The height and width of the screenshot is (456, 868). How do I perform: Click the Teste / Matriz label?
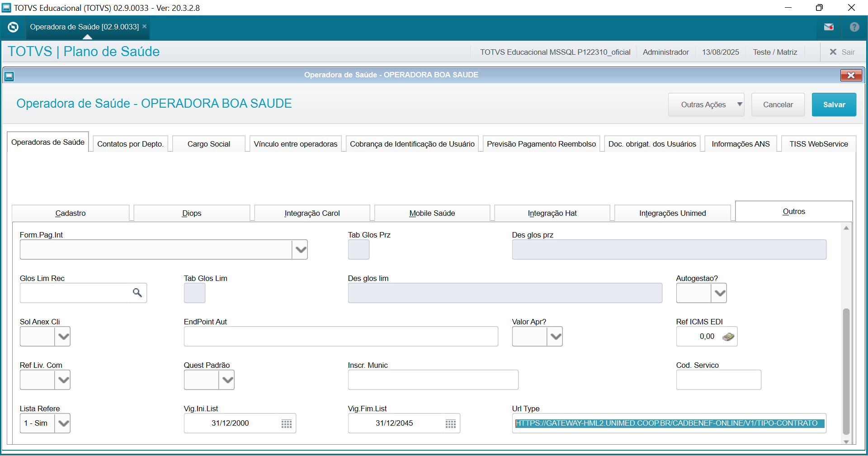775,52
